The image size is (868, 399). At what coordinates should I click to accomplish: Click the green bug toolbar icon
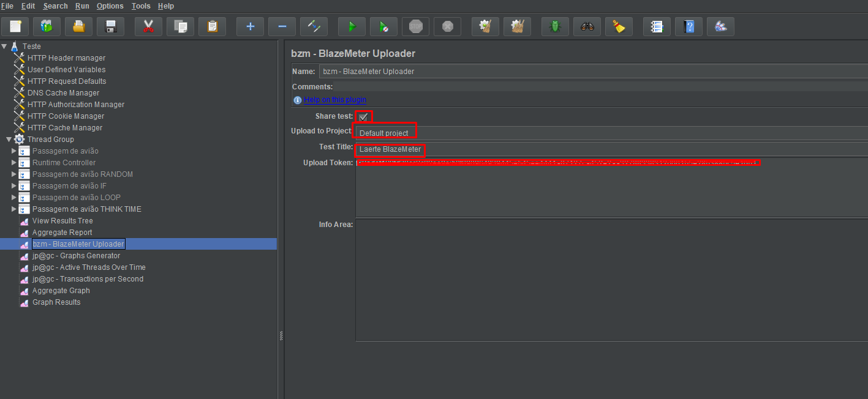[x=555, y=26]
